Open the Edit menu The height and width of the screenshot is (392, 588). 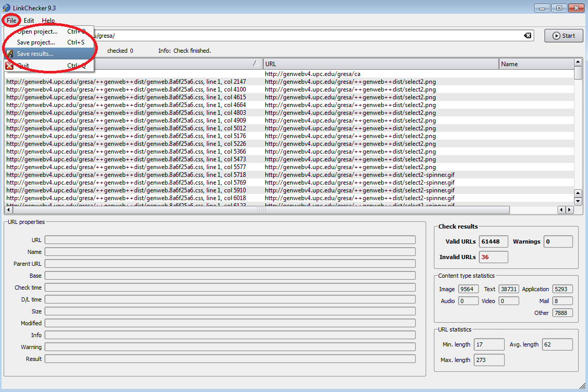29,21
